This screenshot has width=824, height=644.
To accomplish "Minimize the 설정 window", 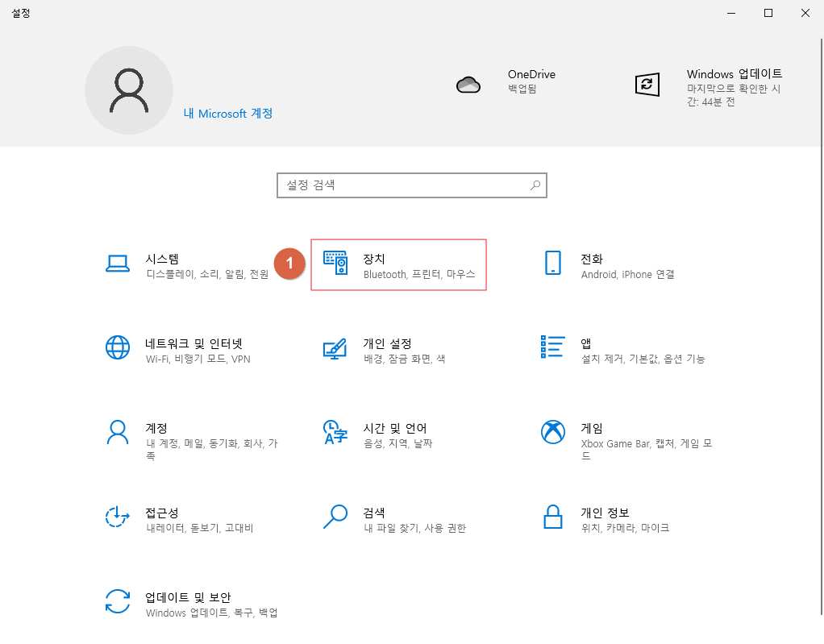I will (x=731, y=13).
